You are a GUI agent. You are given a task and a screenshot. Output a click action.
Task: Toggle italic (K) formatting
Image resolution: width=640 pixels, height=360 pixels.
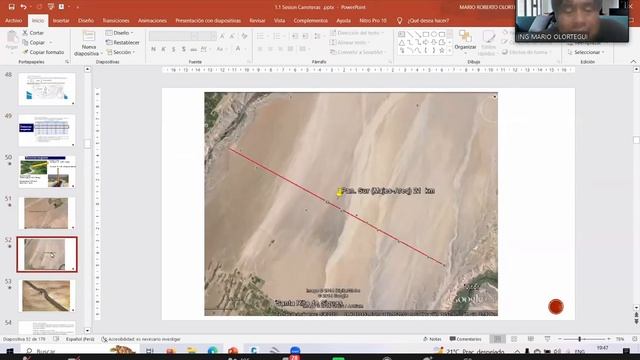pyautogui.click(x=163, y=49)
